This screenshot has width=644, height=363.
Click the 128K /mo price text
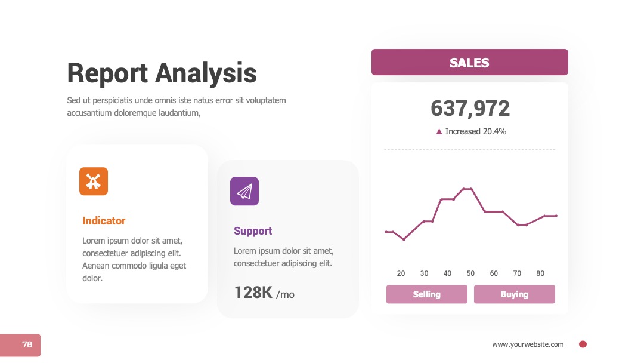[264, 293]
